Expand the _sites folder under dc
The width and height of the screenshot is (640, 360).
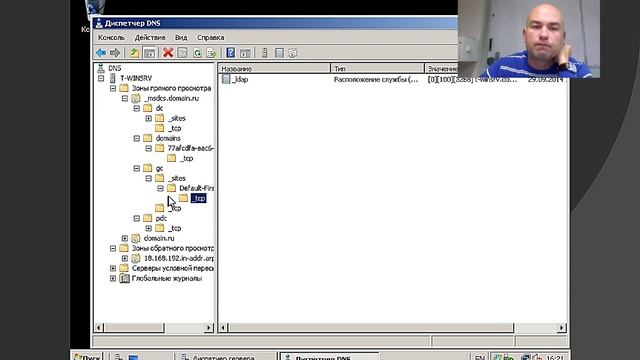coord(149,118)
